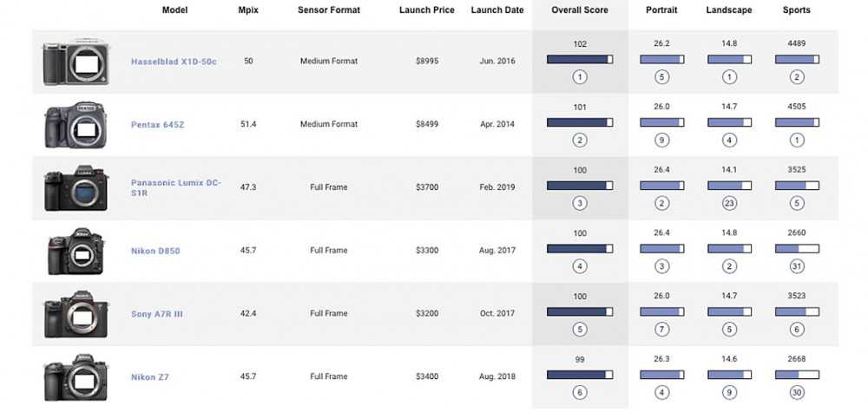Open the Hasselblad X1D-50c model link
868x412 pixels.
coord(174,62)
